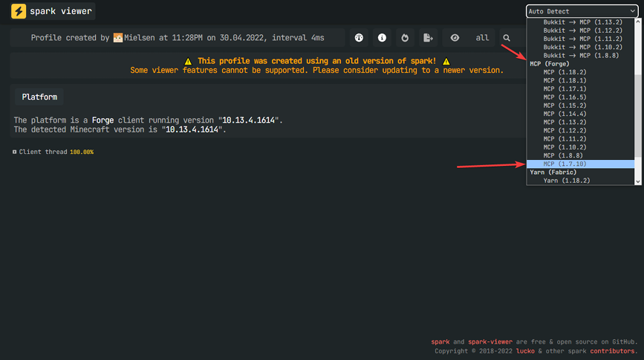Toggle the eye view mode icon
The width and height of the screenshot is (644, 360).
click(x=455, y=38)
